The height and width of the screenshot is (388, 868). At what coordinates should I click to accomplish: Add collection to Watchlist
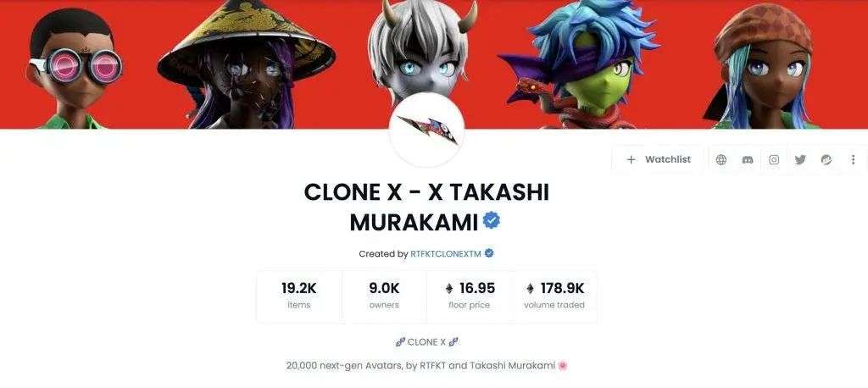(x=658, y=159)
